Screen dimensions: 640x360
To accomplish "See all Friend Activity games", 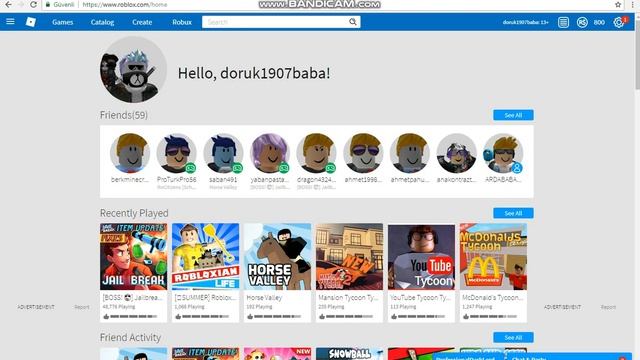I will tap(513, 338).
